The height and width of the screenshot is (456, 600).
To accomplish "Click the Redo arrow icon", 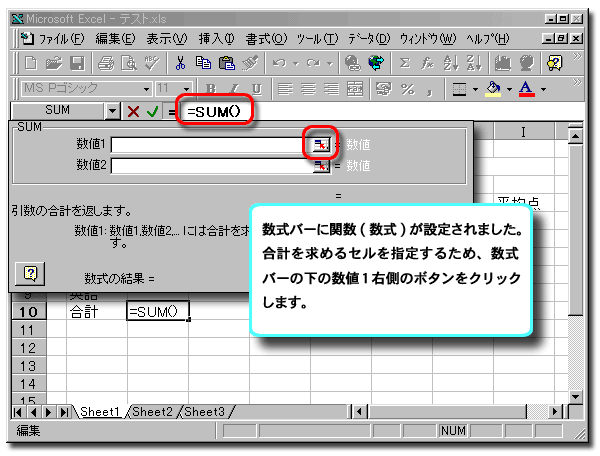I will tap(314, 63).
